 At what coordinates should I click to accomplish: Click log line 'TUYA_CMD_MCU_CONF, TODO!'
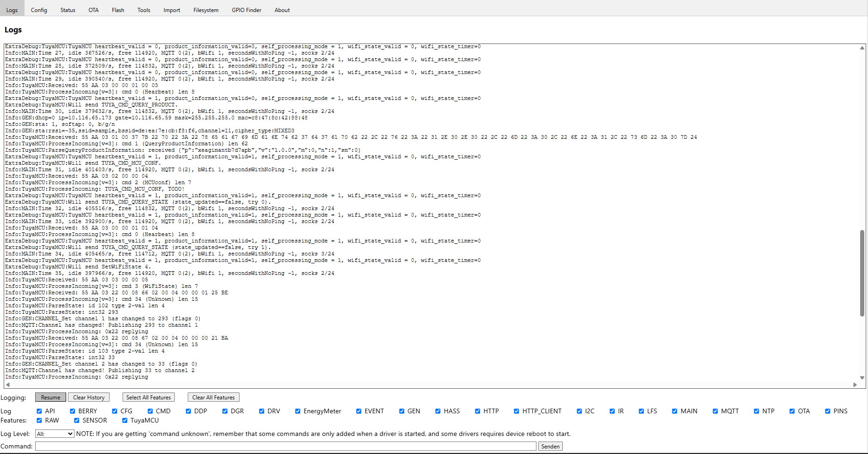[x=95, y=189]
